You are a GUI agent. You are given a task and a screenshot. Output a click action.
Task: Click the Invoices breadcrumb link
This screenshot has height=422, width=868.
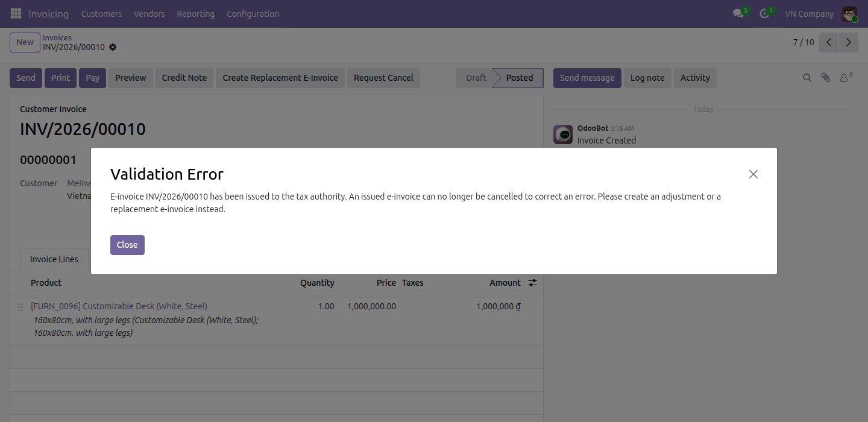tap(57, 37)
